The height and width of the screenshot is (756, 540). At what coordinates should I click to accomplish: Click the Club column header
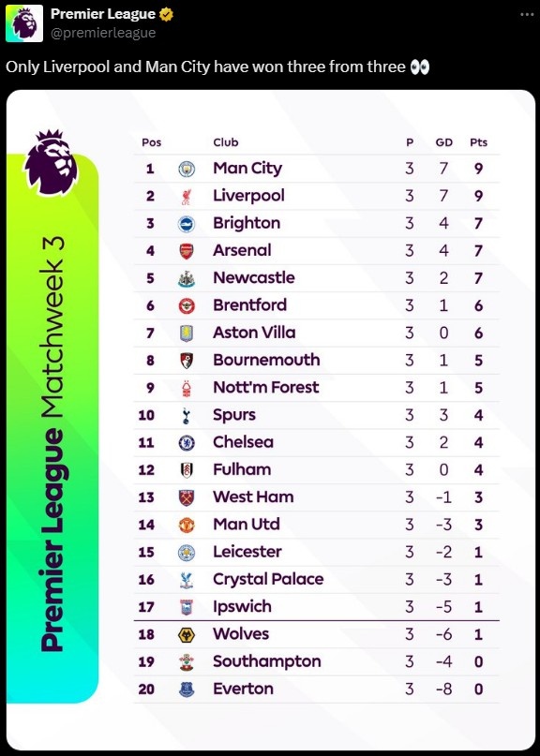(226, 142)
